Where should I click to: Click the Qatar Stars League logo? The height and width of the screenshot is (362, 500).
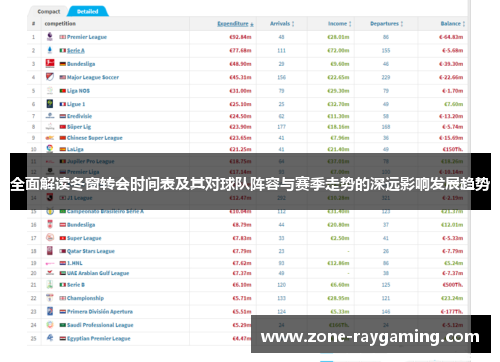[x=50, y=251]
